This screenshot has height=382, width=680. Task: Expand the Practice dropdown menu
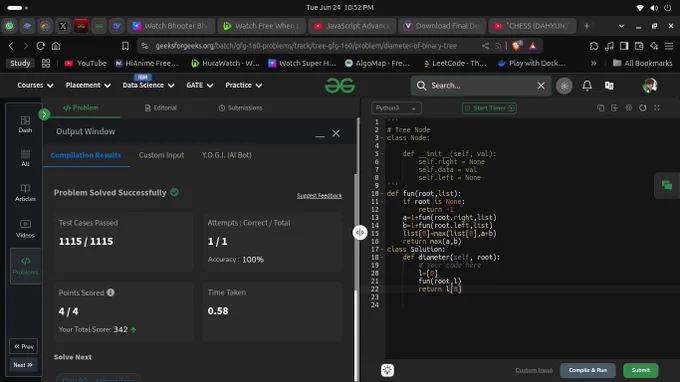(243, 85)
